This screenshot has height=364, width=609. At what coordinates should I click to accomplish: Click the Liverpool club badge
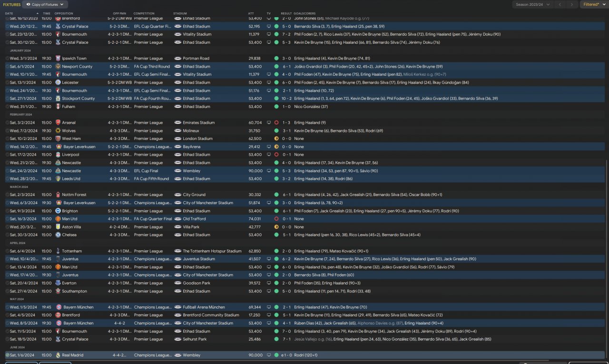coord(58,155)
